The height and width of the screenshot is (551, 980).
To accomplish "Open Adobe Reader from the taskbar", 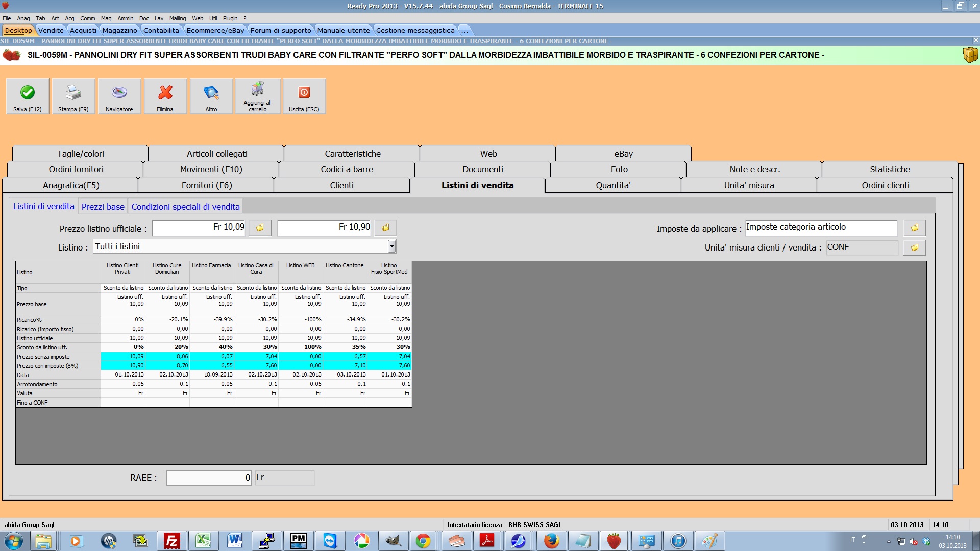I will [487, 541].
